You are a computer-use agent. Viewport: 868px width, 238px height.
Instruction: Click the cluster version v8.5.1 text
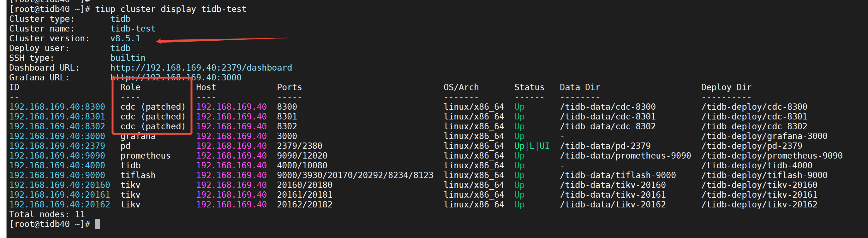coord(125,38)
